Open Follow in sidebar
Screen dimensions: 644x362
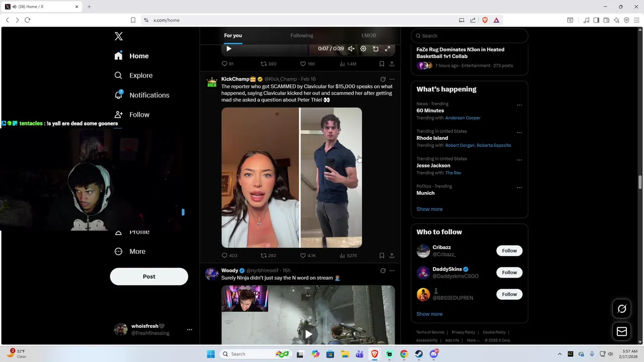pyautogui.click(x=132, y=115)
